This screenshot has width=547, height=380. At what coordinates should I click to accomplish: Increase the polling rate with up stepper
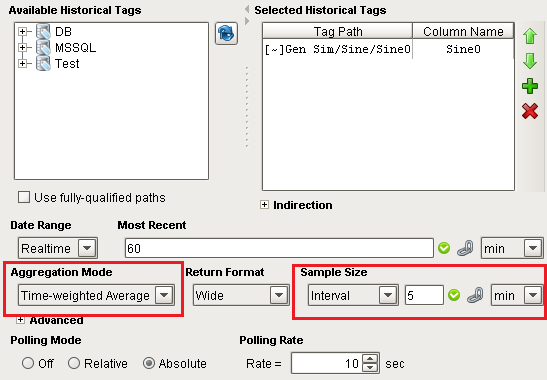[370, 358]
